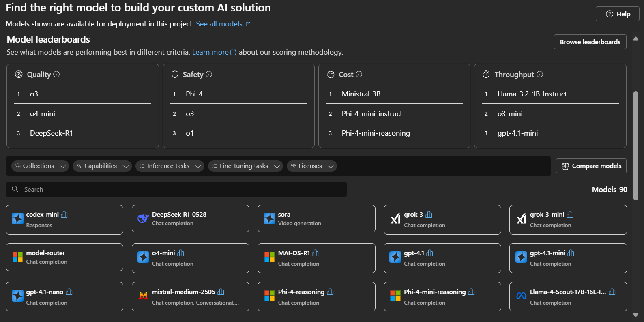Viewport: 644px width, 322px height.
Task: Click Compare models button
Action: pyautogui.click(x=591, y=166)
